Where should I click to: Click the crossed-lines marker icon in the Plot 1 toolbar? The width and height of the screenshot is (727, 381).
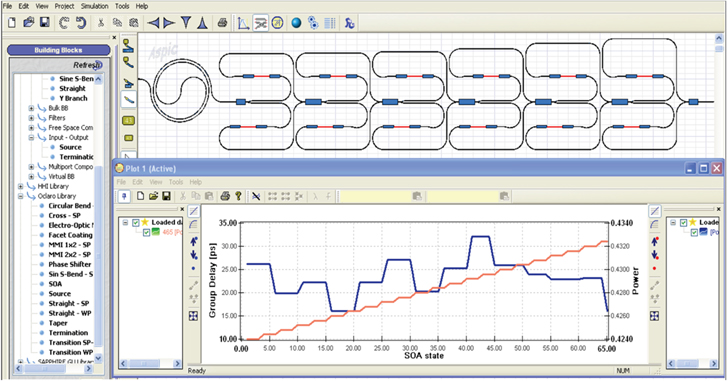click(x=256, y=197)
